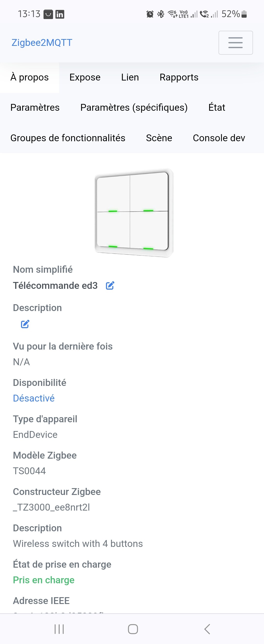Switch to the Expose tab
The image size is (264, 644).
85,78
